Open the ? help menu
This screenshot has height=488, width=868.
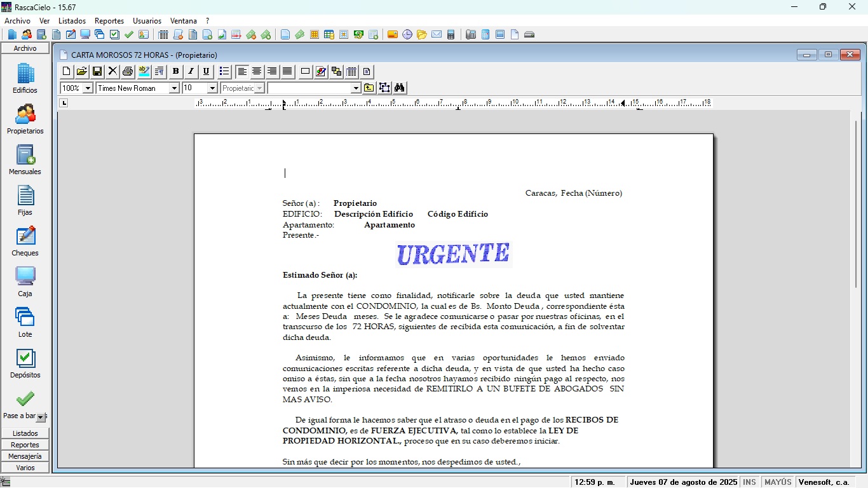click(x=207, y=21)
